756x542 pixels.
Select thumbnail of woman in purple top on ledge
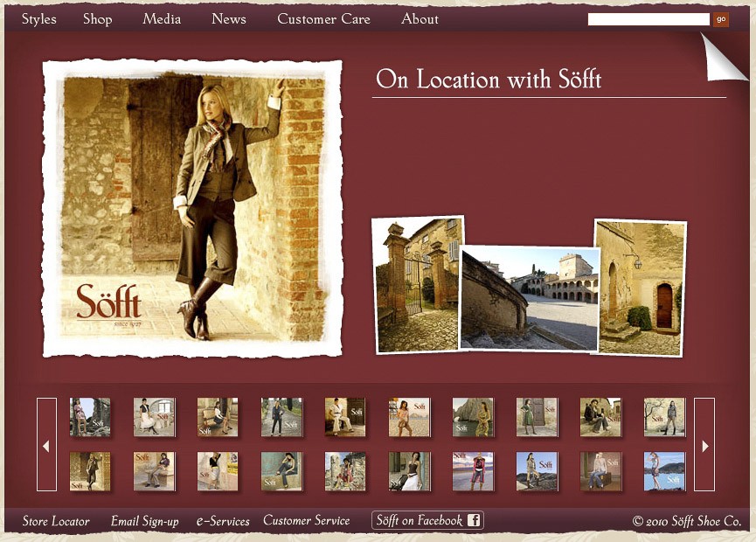click(x=155, y=471)
